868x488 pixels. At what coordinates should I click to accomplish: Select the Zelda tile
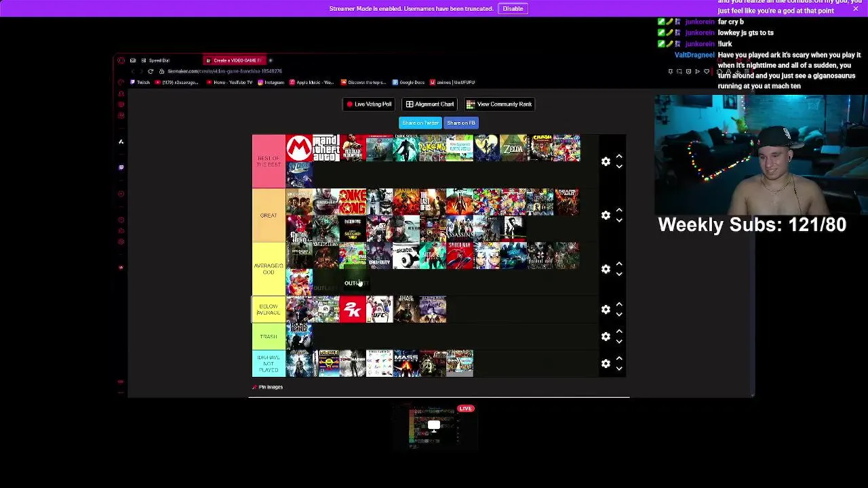coord(513,148)
